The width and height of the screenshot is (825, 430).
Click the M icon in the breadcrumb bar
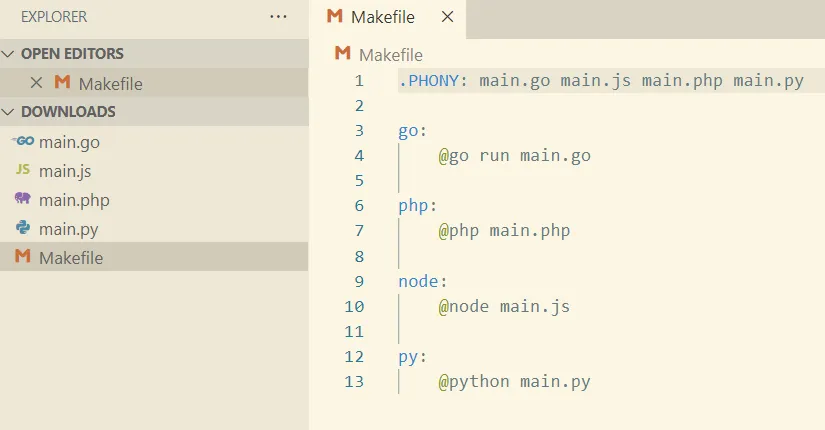click(x=343, y=54)
